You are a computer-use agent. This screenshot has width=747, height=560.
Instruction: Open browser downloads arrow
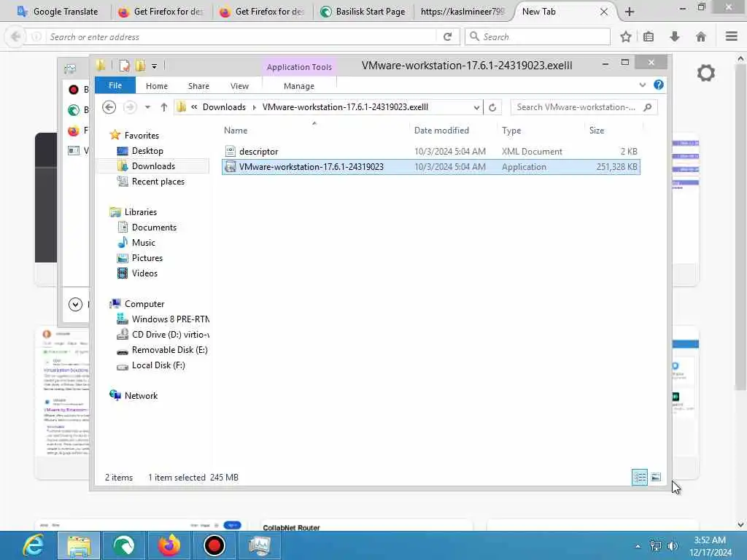[675, 36]
